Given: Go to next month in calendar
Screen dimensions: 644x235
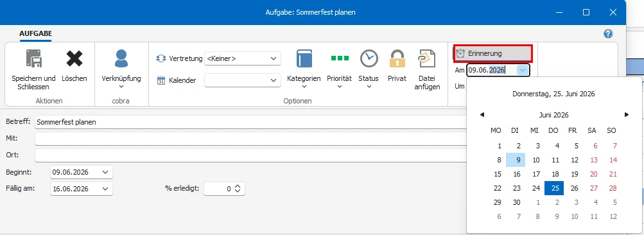Looking at the screenshot, I should click(x=626, y=115).
